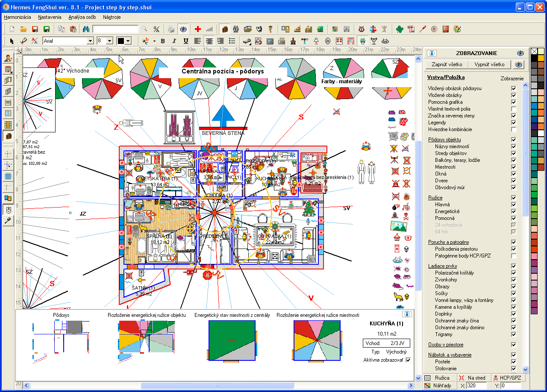Open the Arial font dropdown
The height and width of the screenshot is (392, 547).
90,41
